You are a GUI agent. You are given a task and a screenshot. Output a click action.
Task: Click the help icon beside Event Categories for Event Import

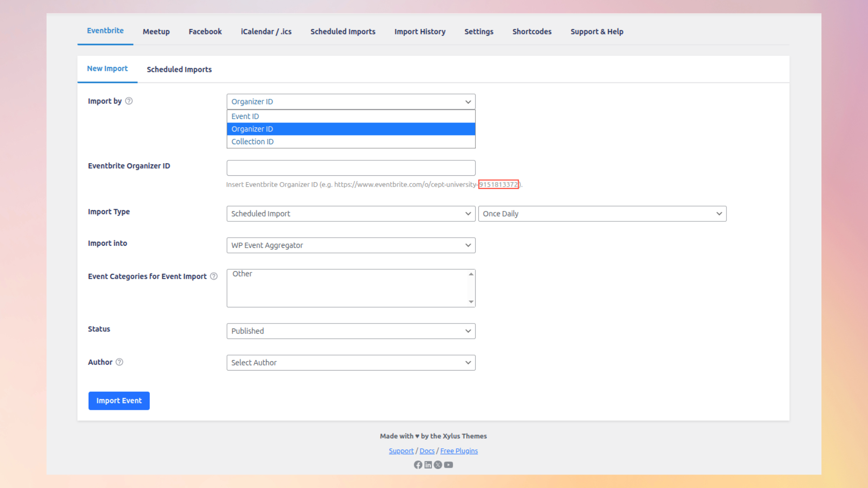click(x=213, y=276)
